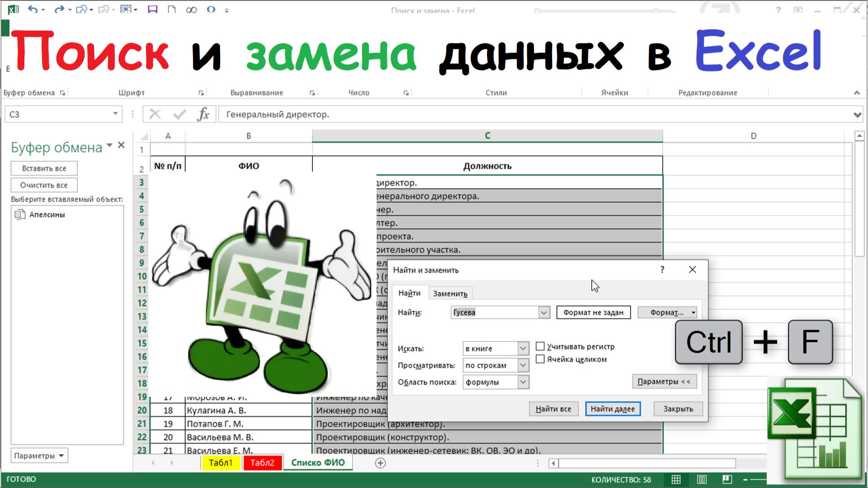Click the page layout view icon in status bar
The width and height of the screenshot is (868, 488).
click(702, 479)
